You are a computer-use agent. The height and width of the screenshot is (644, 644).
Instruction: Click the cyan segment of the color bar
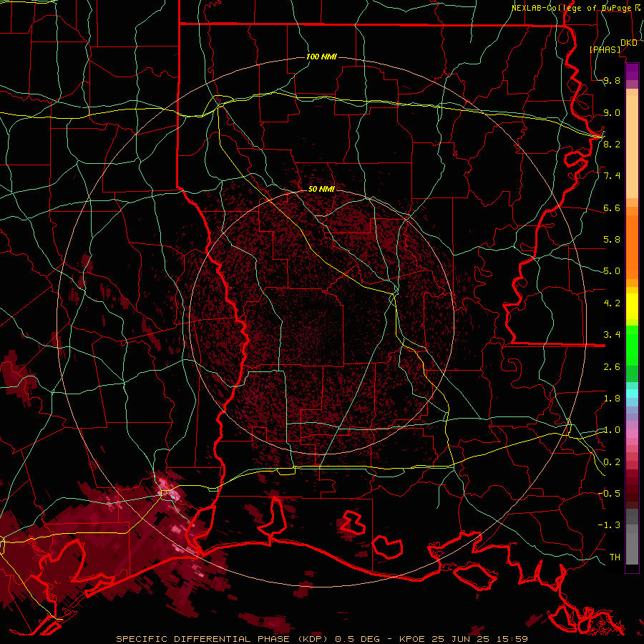click(632, 393)
